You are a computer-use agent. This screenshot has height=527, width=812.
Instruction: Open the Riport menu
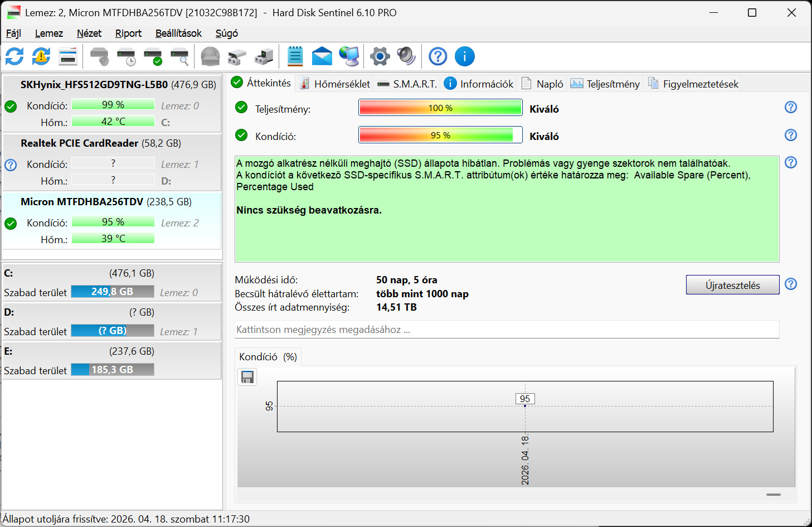pyautogui.click(x=128, y=33)
